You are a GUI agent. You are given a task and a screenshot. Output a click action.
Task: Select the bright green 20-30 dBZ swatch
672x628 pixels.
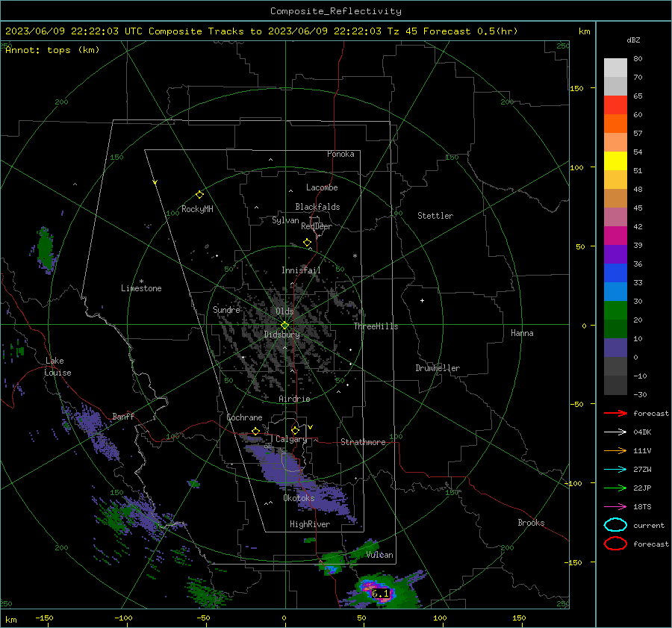[615, 311]
